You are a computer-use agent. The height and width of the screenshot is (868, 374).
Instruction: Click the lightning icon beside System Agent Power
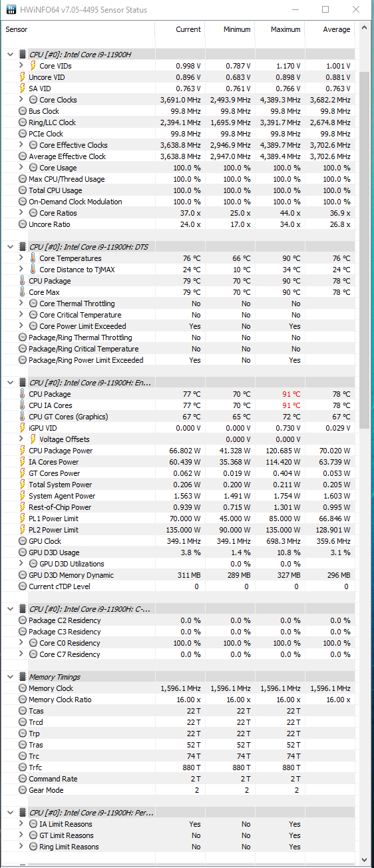(23, 496)
